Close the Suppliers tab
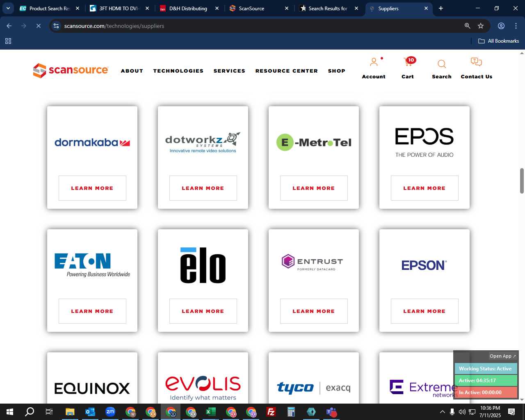This screenshot has width=525, height=420. pyautogui.click(x=426, y=8)
